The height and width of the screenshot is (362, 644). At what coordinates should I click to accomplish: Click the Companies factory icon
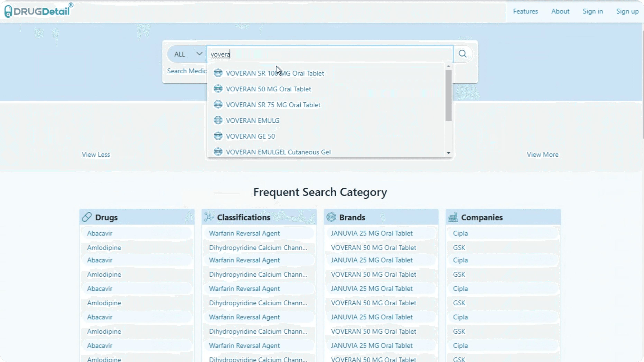[453, 217]
